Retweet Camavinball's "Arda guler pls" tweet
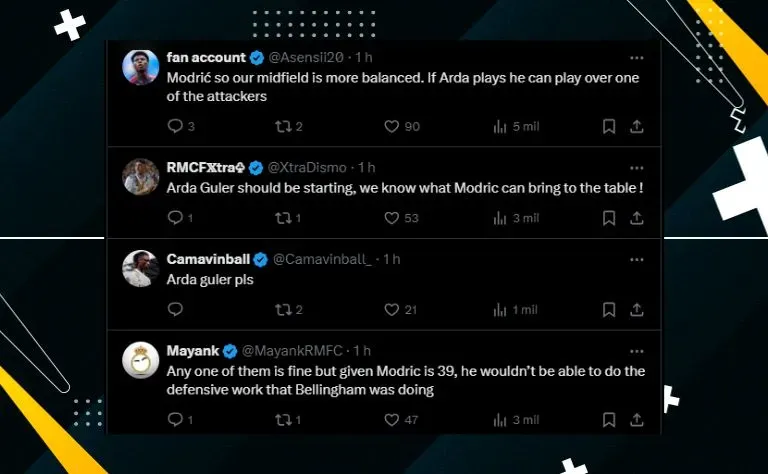The width and height of the screenshot is (768, 474). click(x=284, y=310)
